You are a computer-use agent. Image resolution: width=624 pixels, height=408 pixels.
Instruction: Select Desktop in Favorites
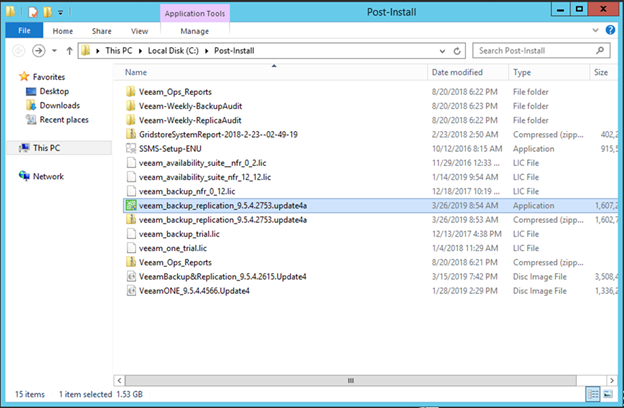(54, 92)
